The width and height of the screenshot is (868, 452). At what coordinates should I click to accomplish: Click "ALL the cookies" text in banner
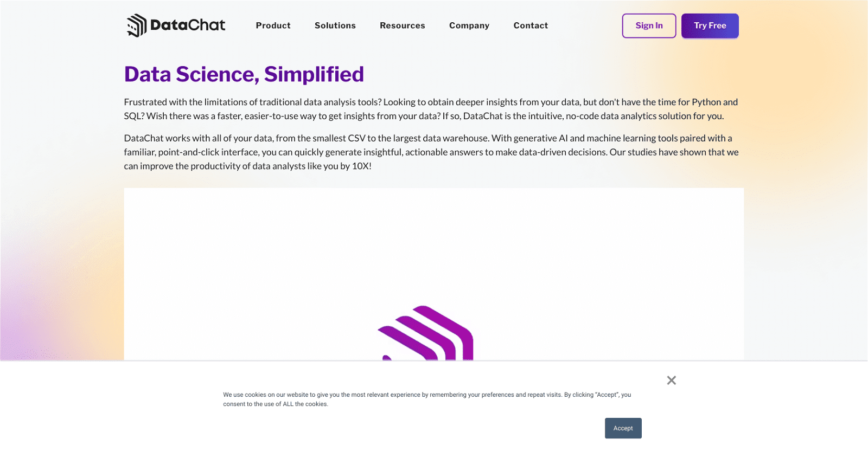[305, 404]
